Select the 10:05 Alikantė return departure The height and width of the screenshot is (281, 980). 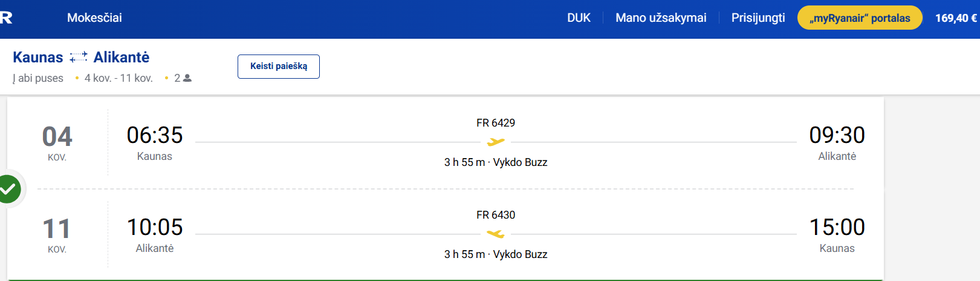click(x=155, y=228)
